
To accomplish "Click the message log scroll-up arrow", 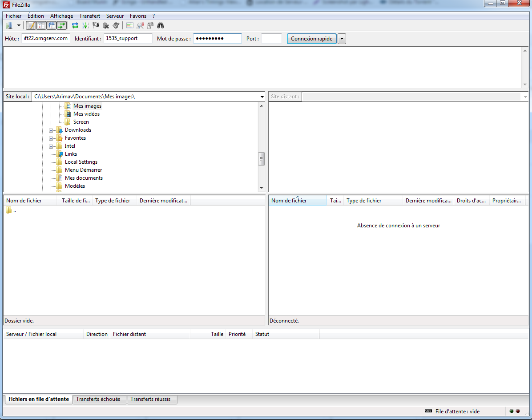I will (x=525, y=51).
